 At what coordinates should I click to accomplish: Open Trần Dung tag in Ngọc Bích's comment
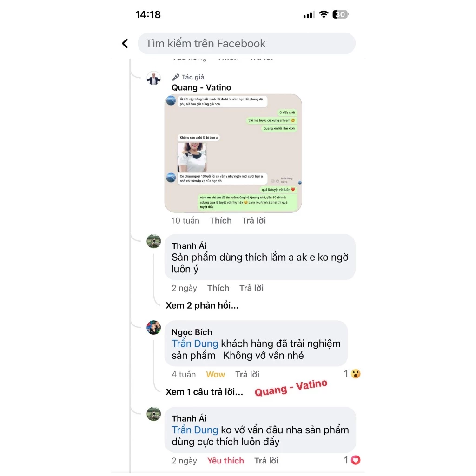click(195, 344)
